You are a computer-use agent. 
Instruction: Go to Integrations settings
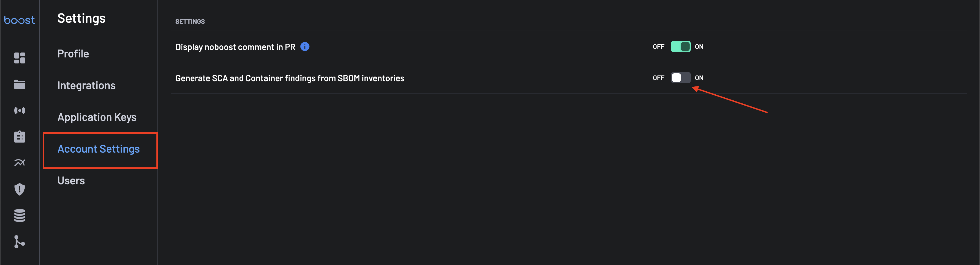click(x=86, y=85)
